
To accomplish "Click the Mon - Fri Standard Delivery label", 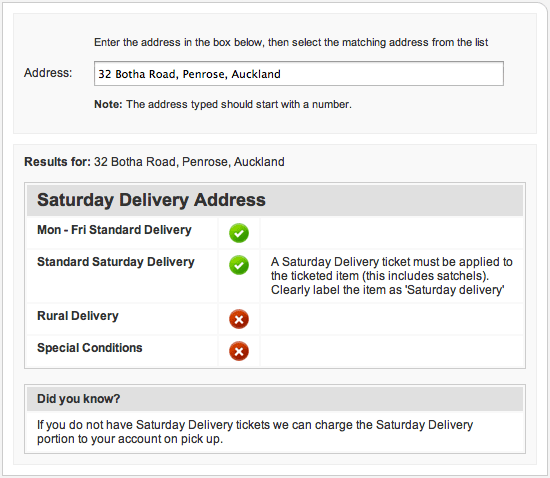I will coord(114,230).
